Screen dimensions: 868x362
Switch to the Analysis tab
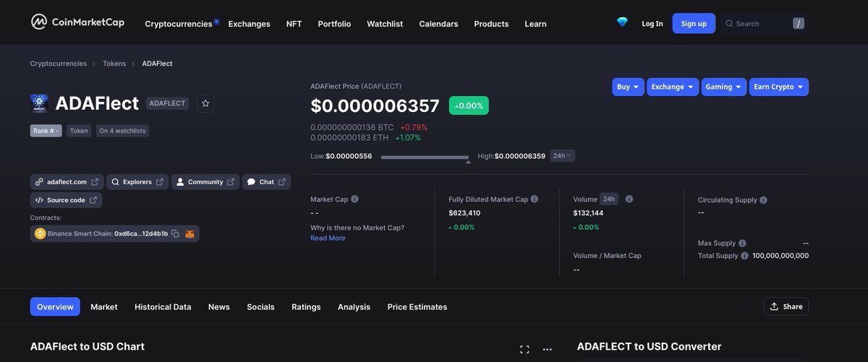click(354, 307)
